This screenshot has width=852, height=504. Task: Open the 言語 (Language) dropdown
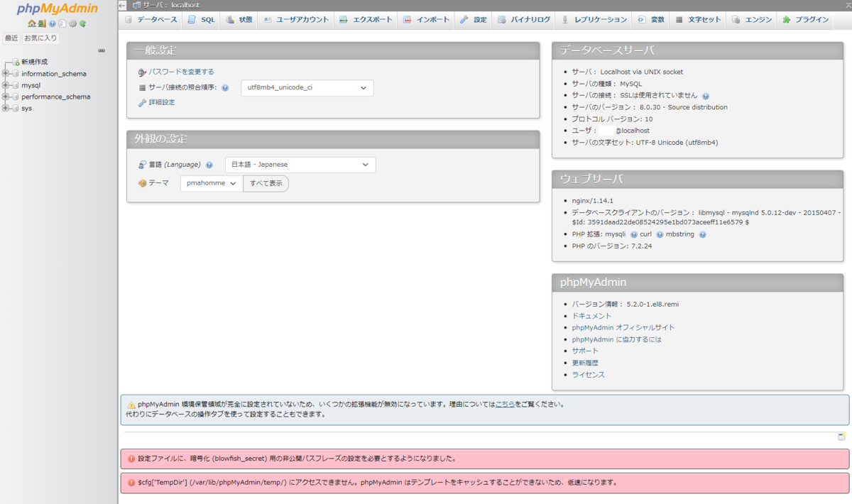(x=300, y=164)
